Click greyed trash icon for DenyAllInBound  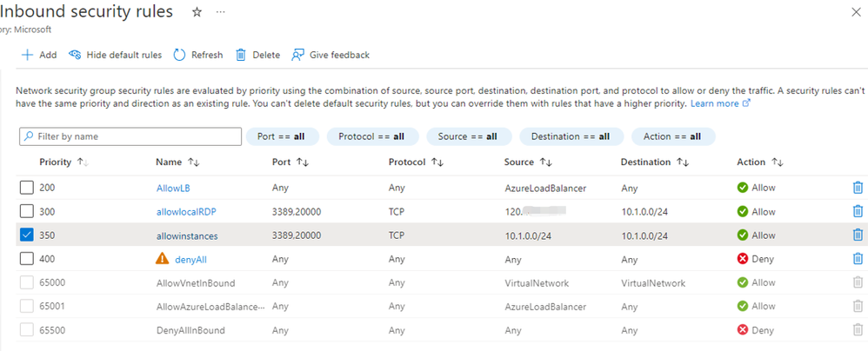click(858, 330)
